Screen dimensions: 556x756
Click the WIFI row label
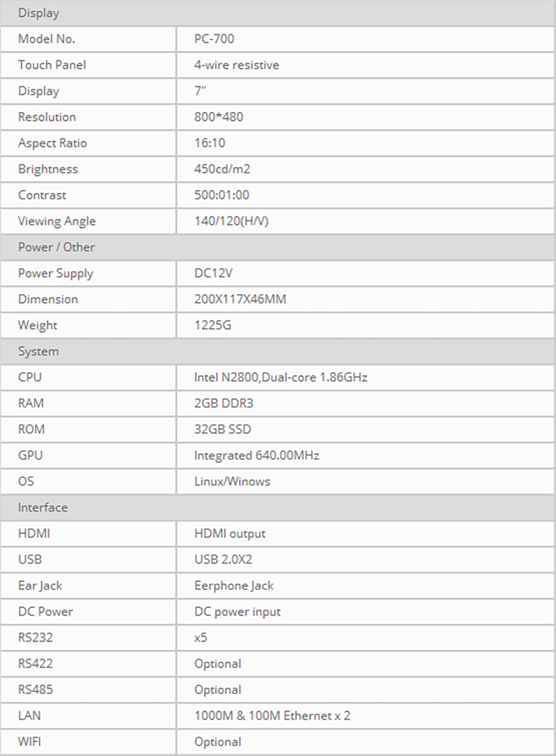31,742
